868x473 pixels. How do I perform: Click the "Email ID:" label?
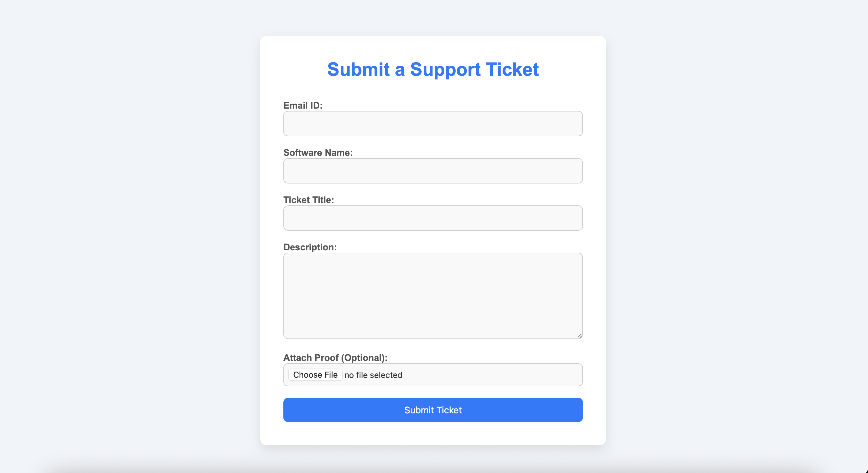click(303, 105)
